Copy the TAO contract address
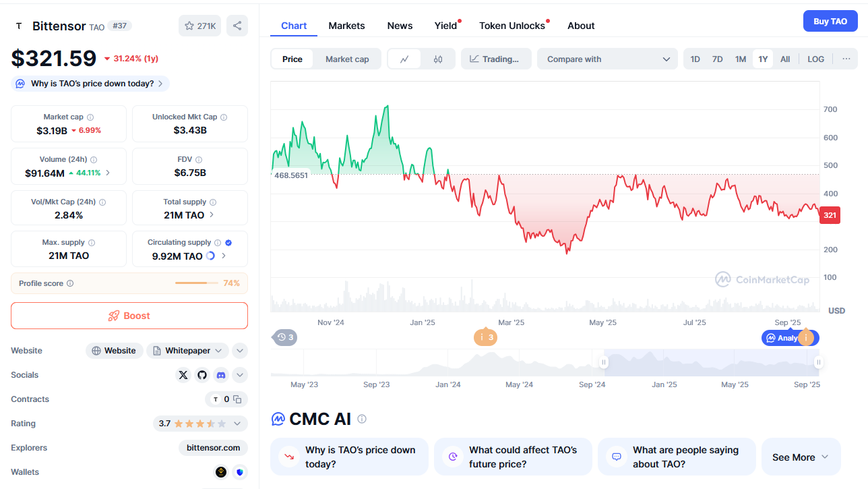The image size is (868, 489). 237,399
